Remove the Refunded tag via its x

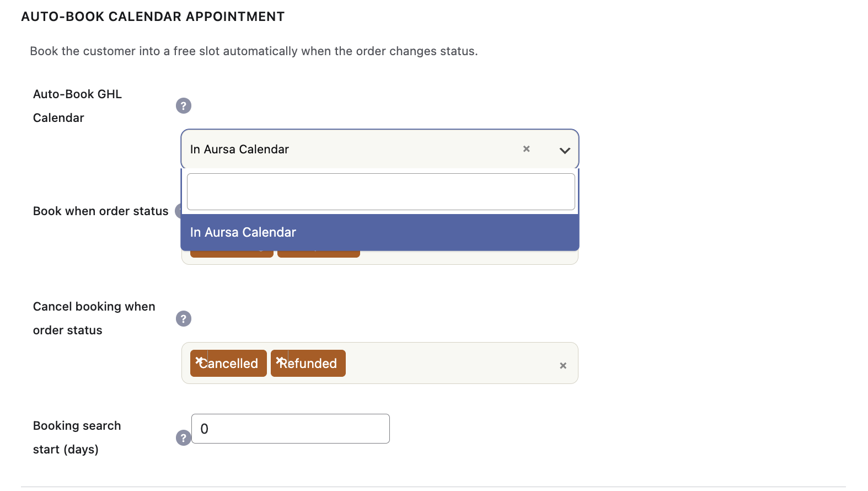click(280, 361)
